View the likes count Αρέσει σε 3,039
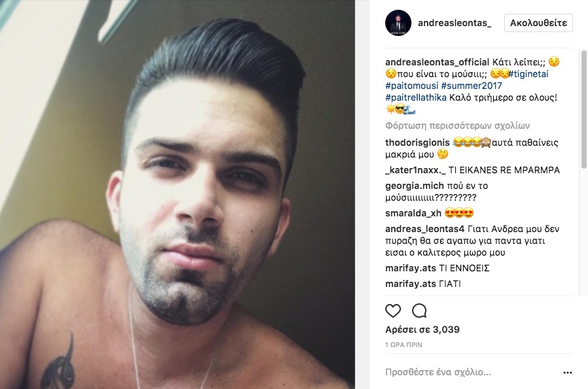588x389 pixels. (x=423, y=330)
